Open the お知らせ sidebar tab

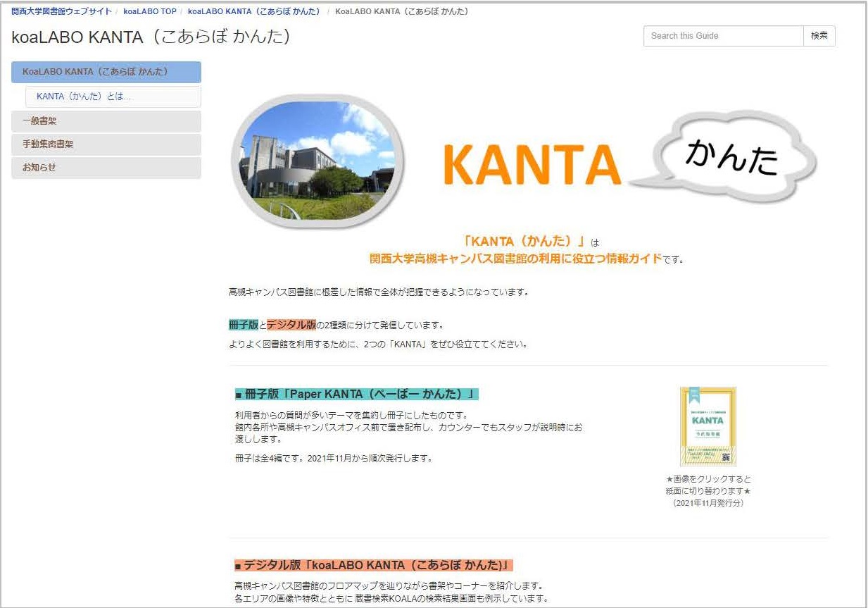pos(106,168)
